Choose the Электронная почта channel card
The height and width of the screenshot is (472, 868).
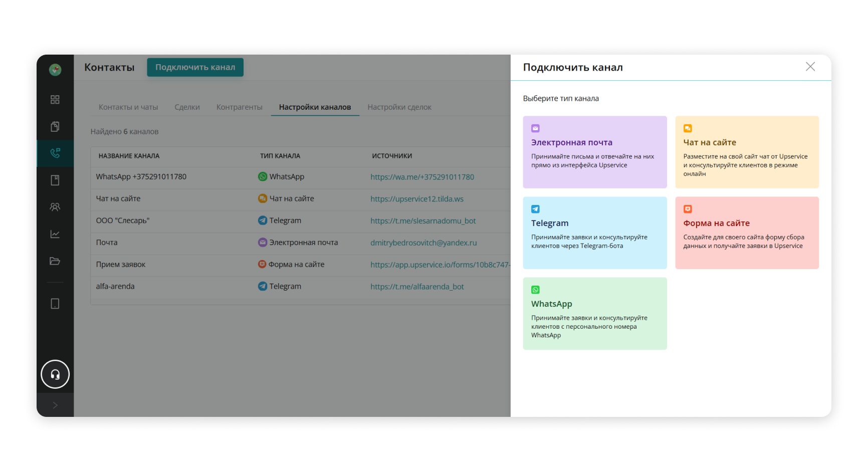[595, 152]
